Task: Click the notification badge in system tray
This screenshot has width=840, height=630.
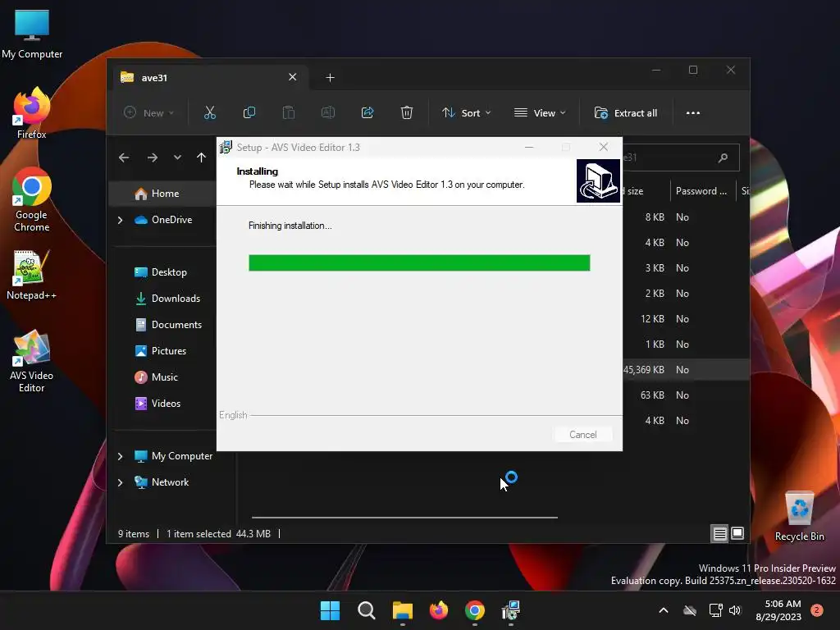Action: pos(816,610)
